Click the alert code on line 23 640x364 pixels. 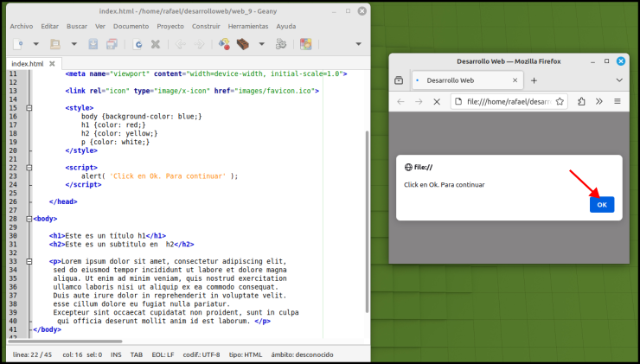(x=159, y=176)
